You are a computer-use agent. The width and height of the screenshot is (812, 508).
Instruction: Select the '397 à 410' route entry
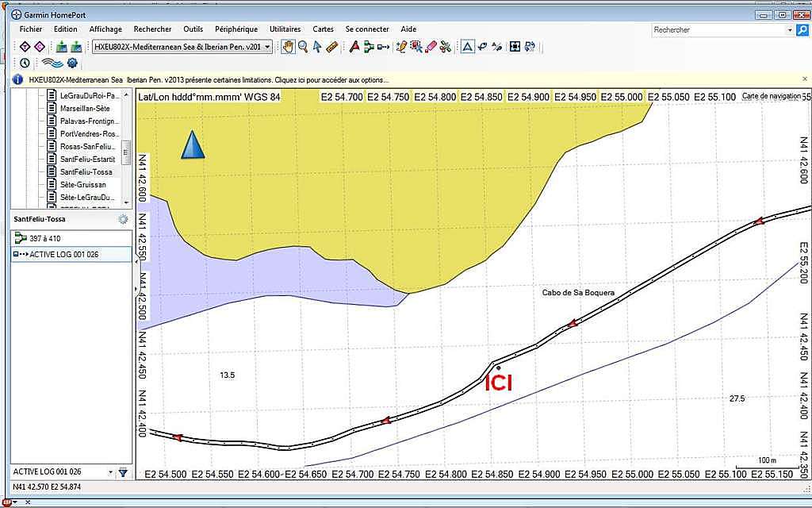71,238
